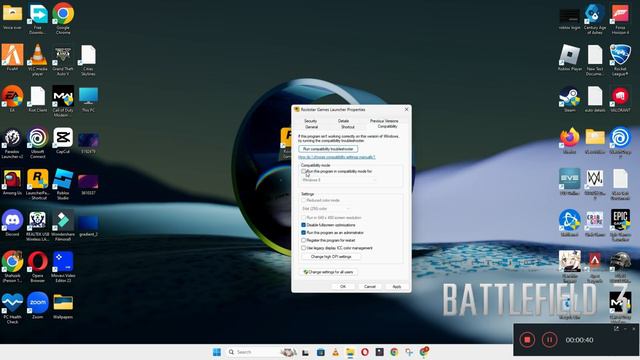Open the Windows Start menu
The image size is (640, 360).
click(217, 352)
